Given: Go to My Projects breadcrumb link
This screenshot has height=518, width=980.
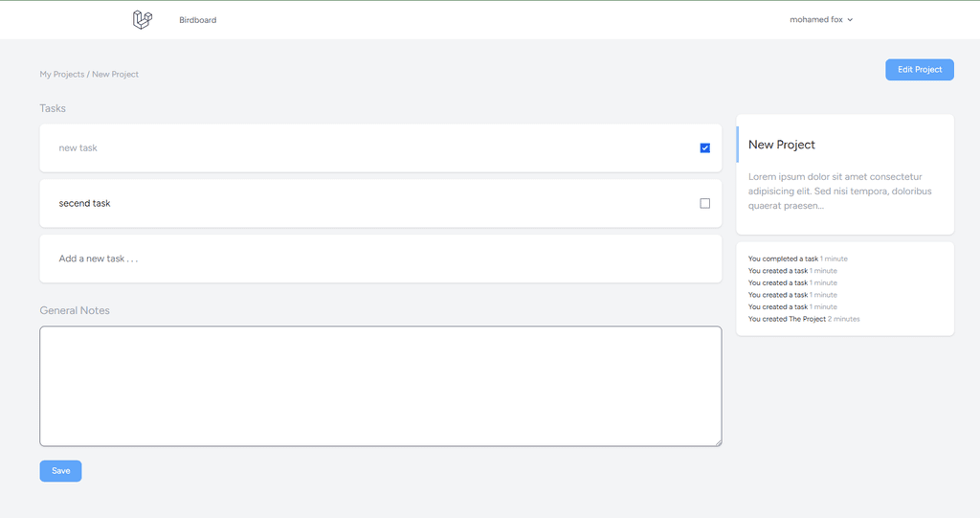Looking at the screenshot, I should click(x=62, y=74).
